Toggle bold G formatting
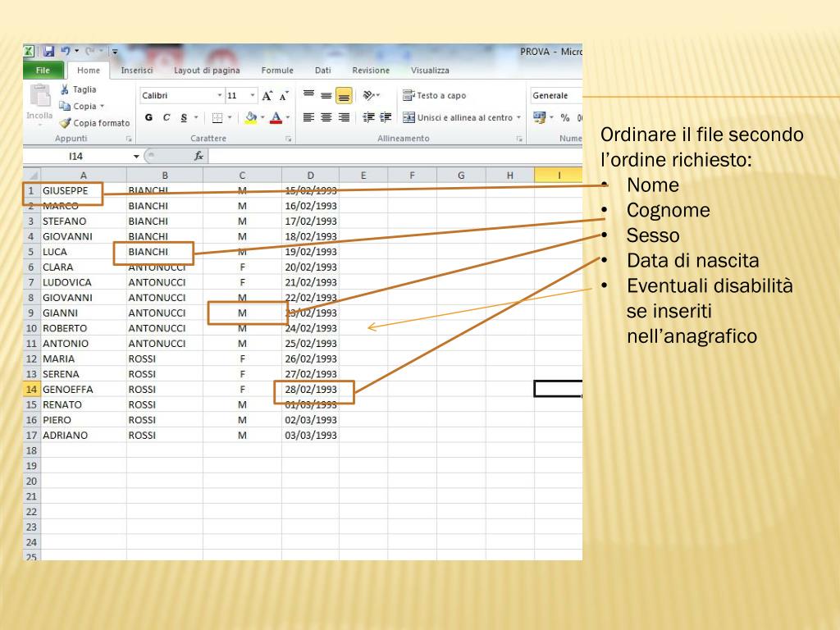This screenshot has height=630, width=840. 149,117
